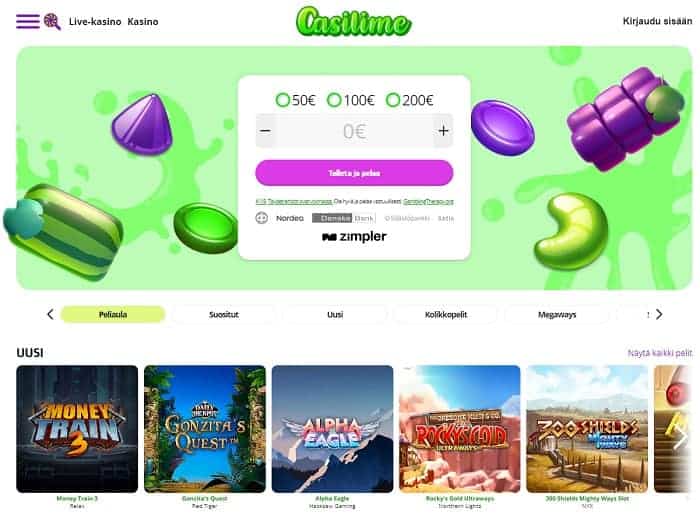This screenshot has width=700, height=522.
Task: Open the hamburger menu icon
Action: pyautogui.click(x=28, y=21)
